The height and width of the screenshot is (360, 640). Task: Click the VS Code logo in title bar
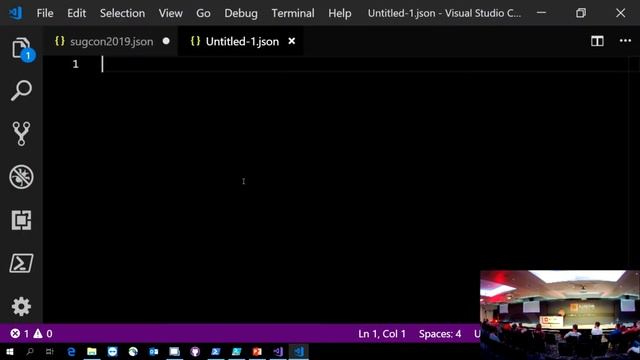[16, 13]
